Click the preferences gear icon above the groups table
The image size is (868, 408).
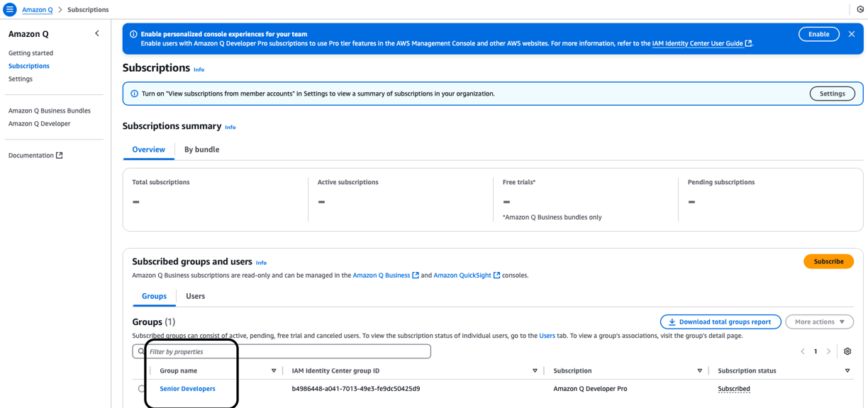(847, 351)
